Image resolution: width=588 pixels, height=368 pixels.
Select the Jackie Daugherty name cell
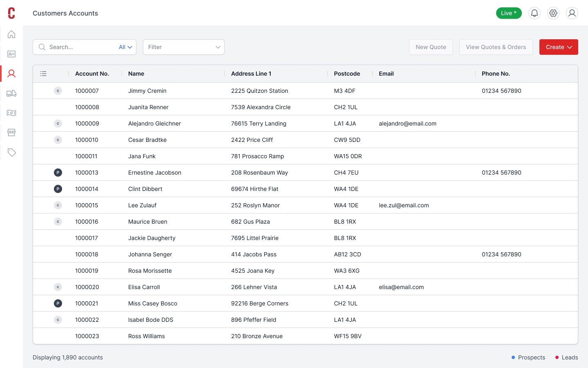tap(152, 238)
